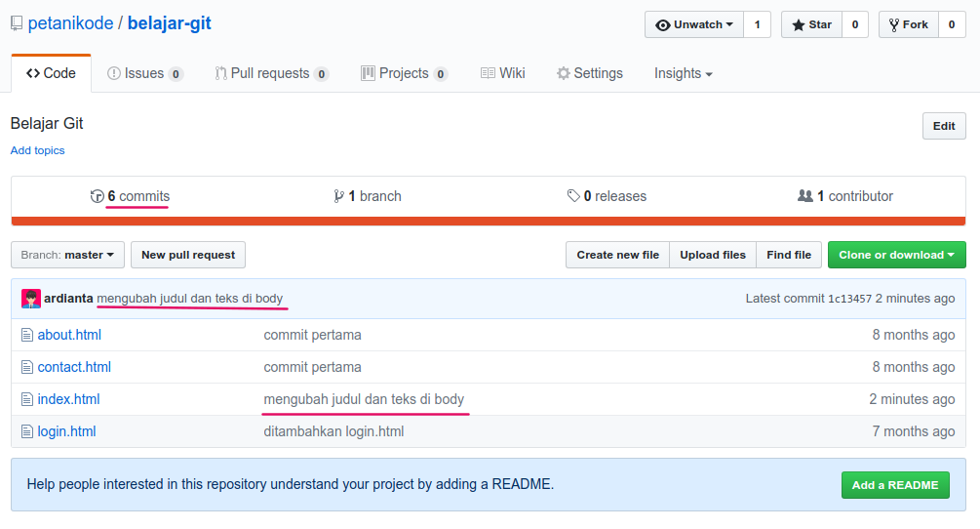980x529 pixels.
Task: Switch to the Issues tab
Action: 144,73
